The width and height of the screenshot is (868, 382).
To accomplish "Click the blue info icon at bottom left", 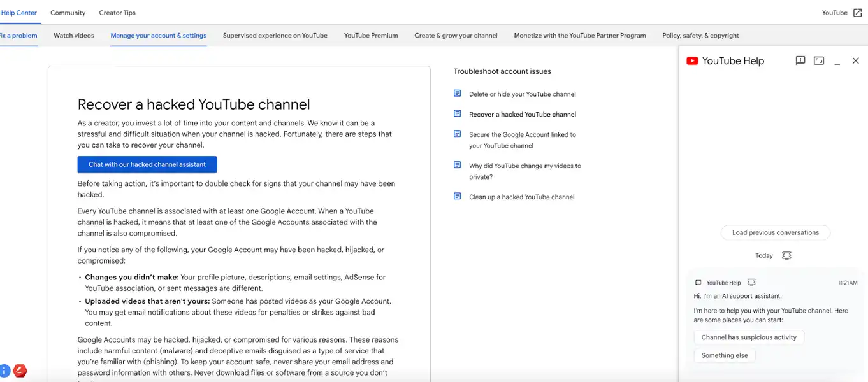I will click(4, 370).
